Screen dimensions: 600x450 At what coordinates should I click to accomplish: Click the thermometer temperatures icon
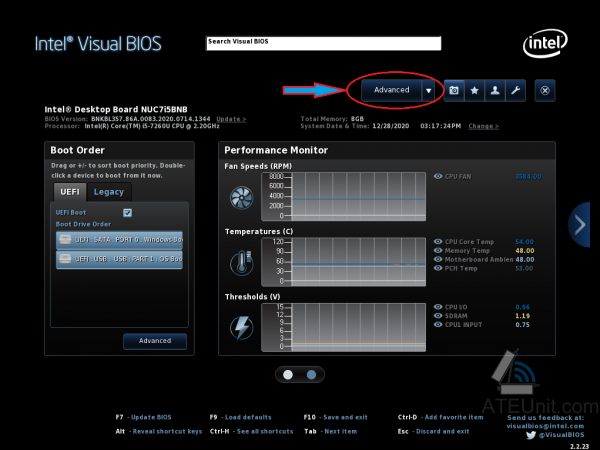[x=243, y=262]
